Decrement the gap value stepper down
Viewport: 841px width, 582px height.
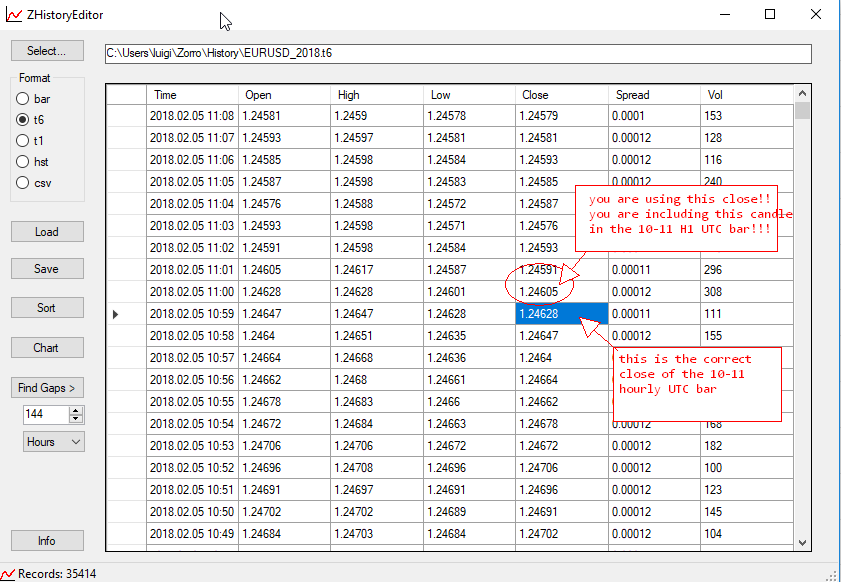(x=77, y=417)
